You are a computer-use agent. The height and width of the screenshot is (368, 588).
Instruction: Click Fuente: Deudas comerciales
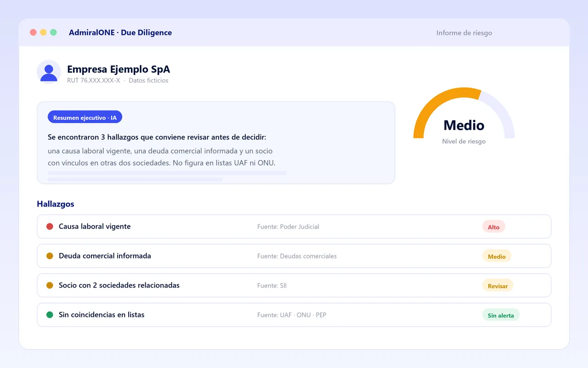297,256
